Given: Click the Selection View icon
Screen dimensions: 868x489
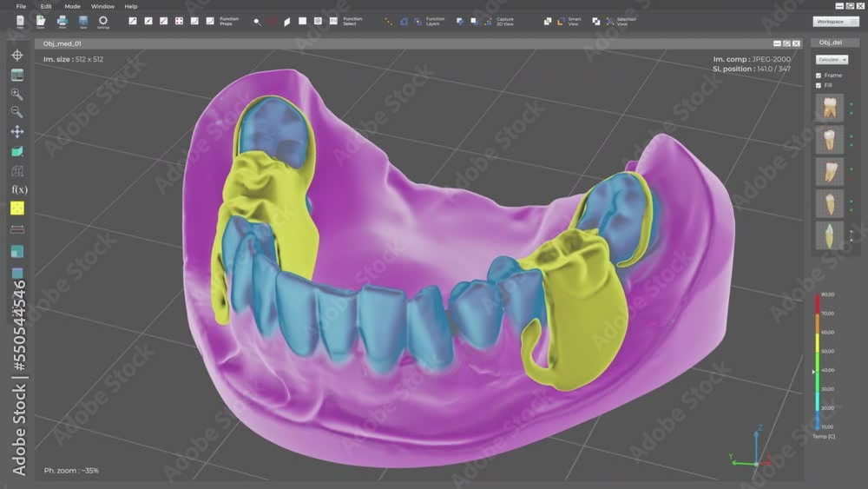Looking at the screenshot, I should (x=610, y=22).
